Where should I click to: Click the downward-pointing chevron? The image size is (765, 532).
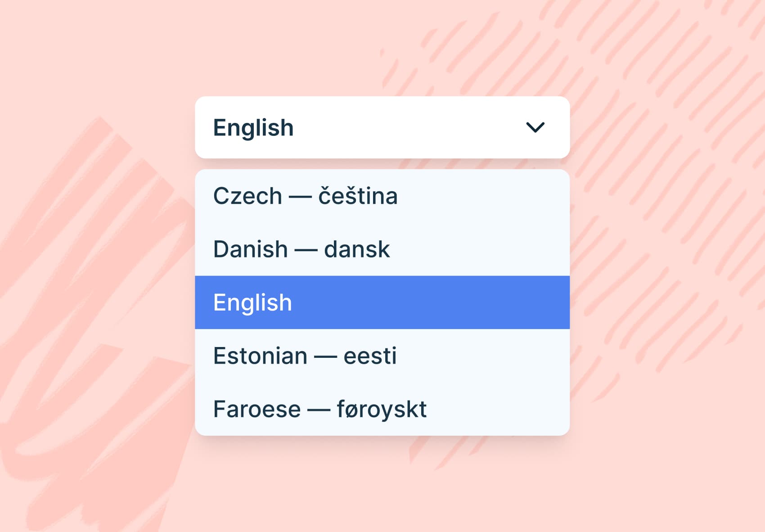[x=535, y=128]
